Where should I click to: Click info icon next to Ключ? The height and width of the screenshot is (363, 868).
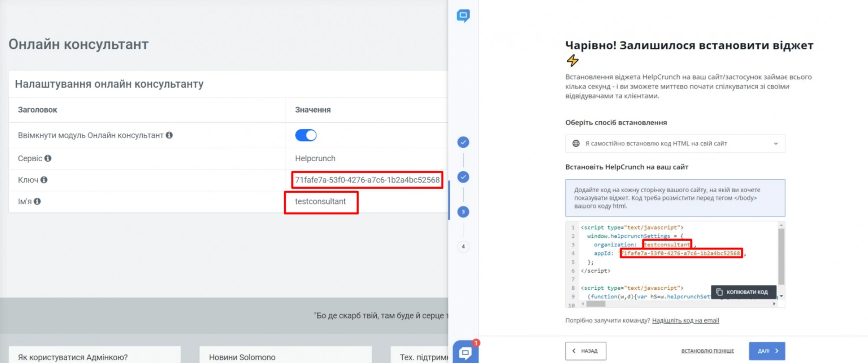coord(44,180)
